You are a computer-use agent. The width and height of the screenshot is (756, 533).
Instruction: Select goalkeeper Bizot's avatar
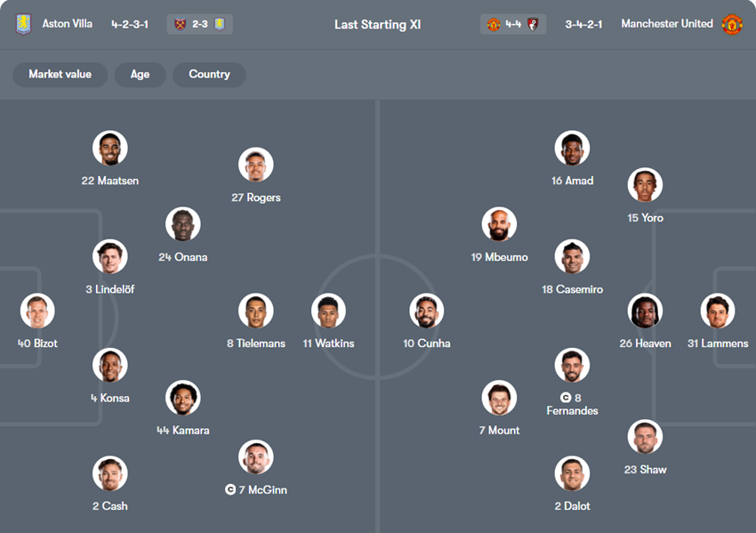tap(37, 311)
